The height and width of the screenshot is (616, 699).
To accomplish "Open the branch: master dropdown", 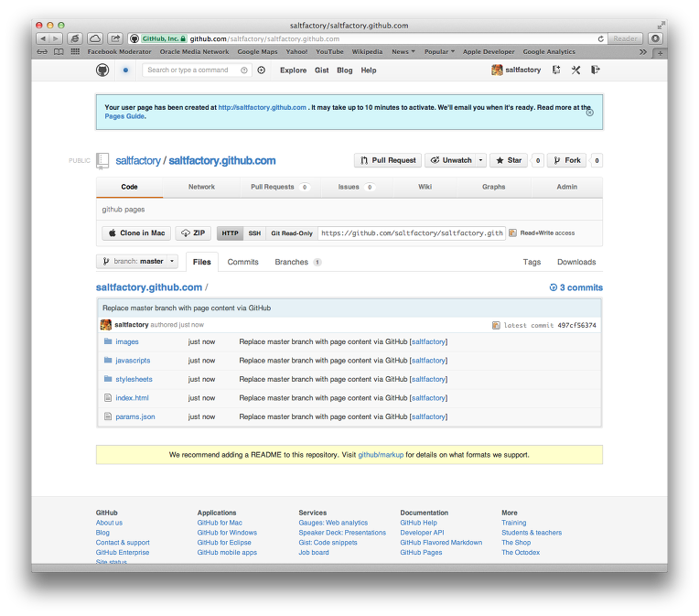I will [137, 262].
